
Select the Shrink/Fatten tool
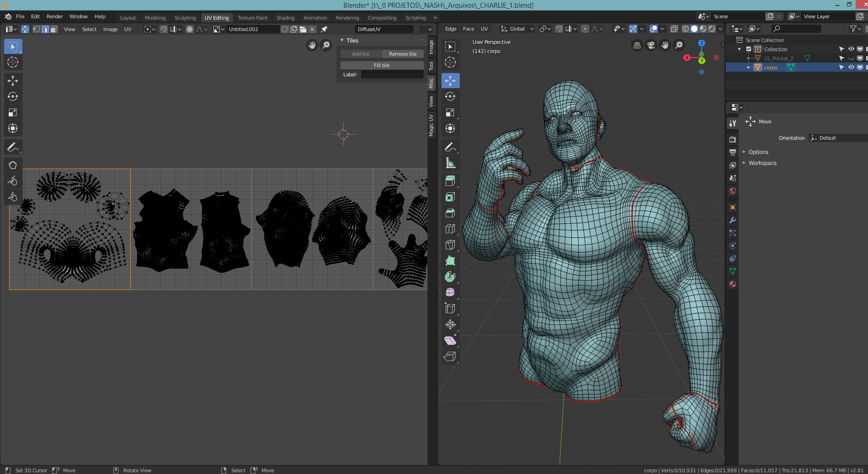click(450, 325)
